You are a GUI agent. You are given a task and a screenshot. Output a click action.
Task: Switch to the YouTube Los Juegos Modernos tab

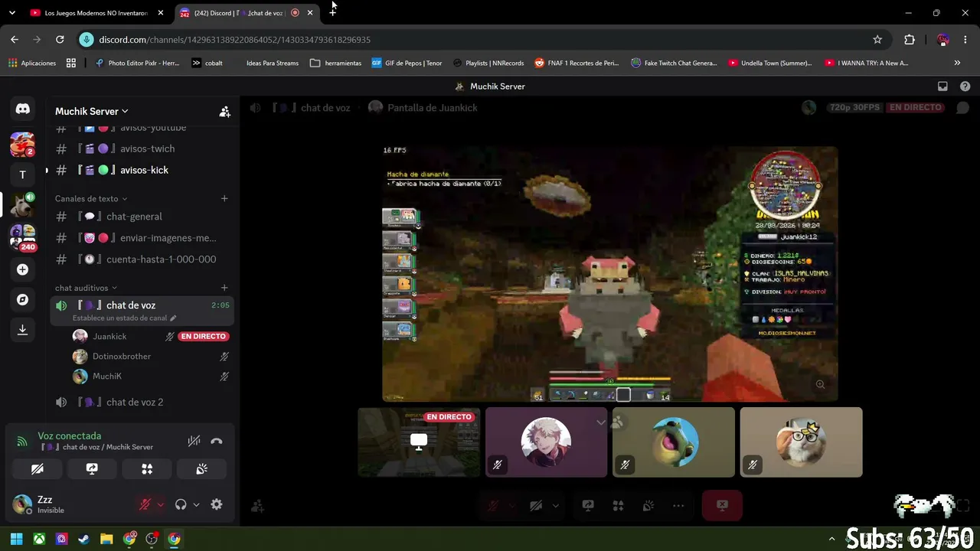(x=96, y=13)
